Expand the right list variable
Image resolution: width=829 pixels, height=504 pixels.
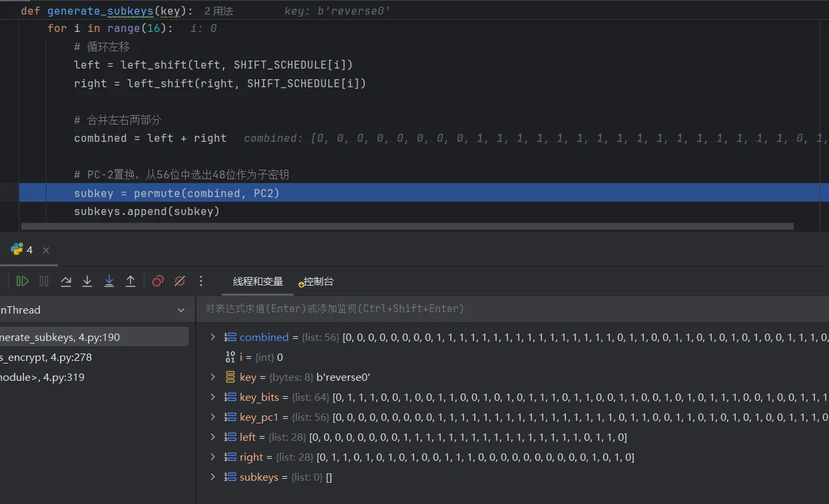(x=213, y=457)
